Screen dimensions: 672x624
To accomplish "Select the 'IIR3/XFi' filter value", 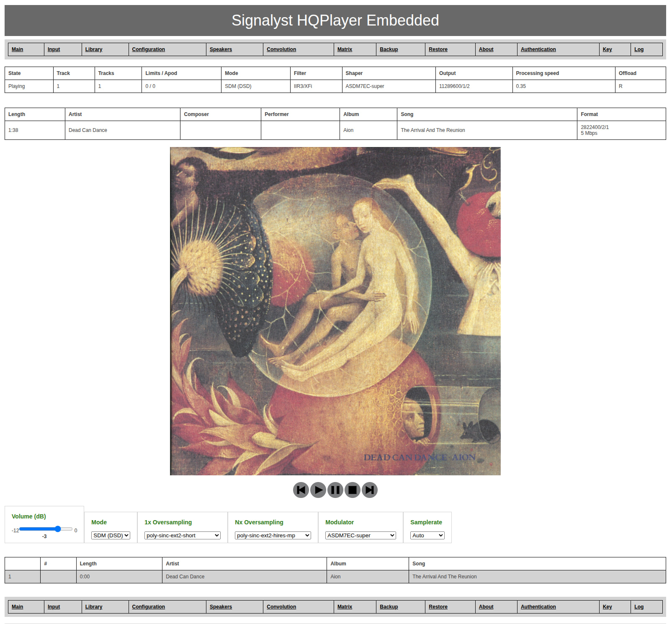I will tap(303, 86).
